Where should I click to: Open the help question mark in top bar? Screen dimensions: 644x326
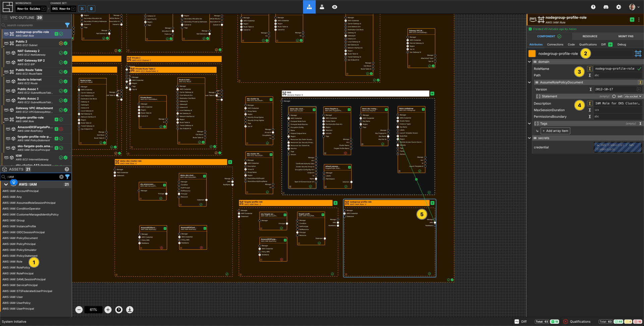pyautogui.click(x=593, y=7)
